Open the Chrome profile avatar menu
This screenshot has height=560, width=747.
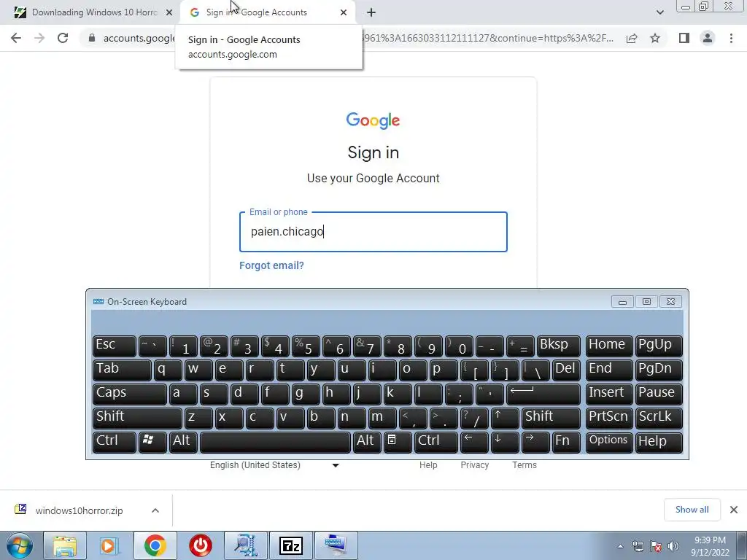coord(708,38)
